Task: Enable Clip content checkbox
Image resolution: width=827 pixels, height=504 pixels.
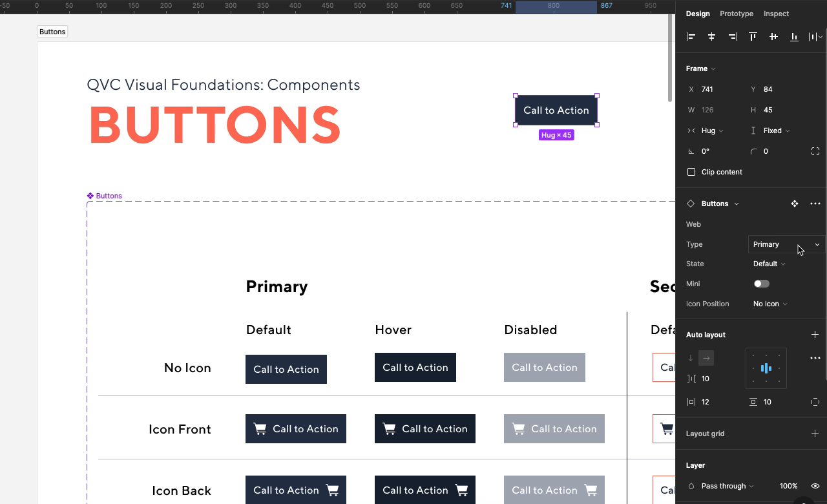Action: [x=691, y=172]
